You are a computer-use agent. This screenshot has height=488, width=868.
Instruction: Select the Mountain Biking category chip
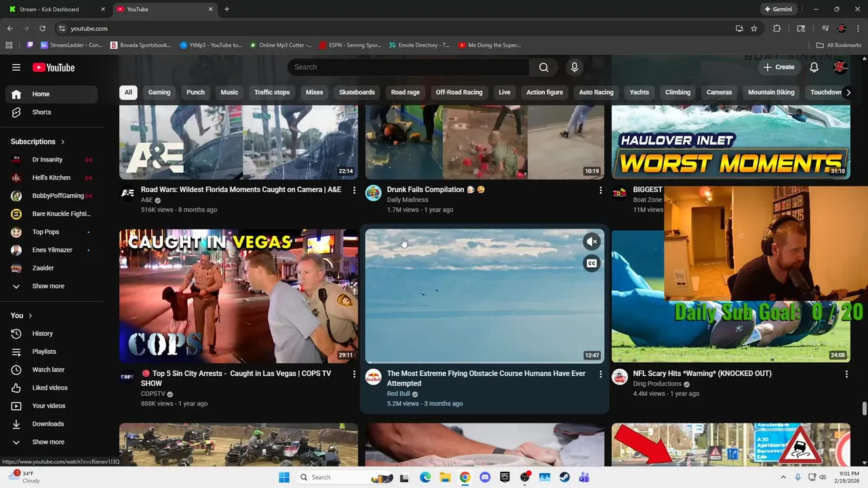pos(771,92)
